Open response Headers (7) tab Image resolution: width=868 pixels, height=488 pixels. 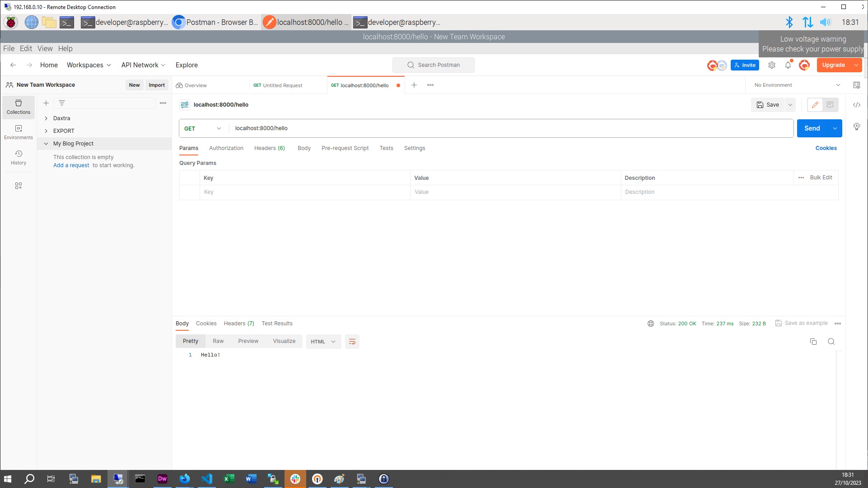[239, 324]
